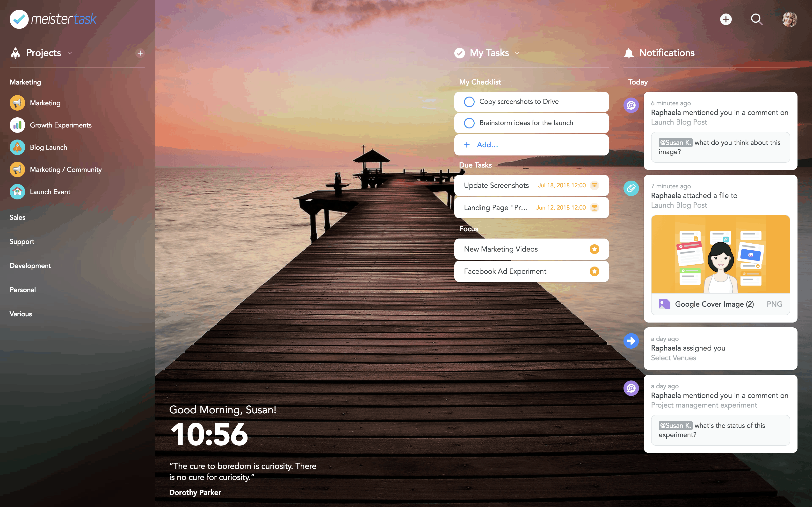Expand the Landing Page task calendar picker
Viewport: 812px width, 507px height.
point(595,207)
